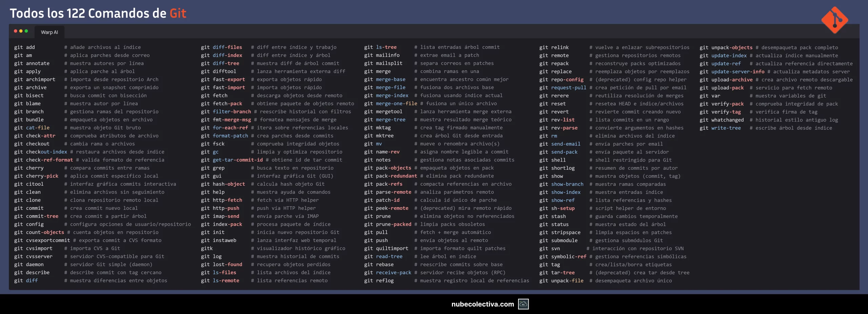The height and width of the screenshot is (314, 868).
Task: Click the git ls-tree command
Action: (380, 47)
